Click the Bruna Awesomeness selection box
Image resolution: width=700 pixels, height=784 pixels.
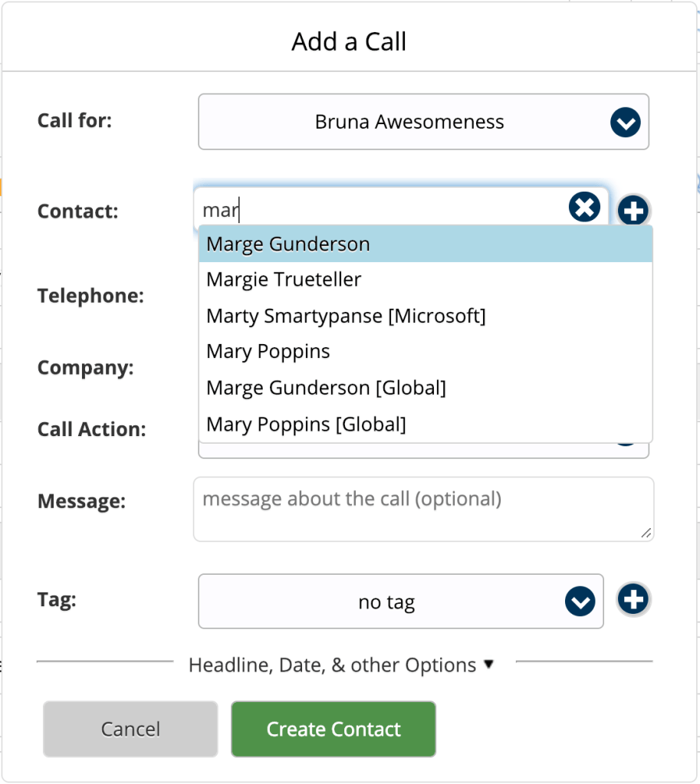[x=409, y=122]
